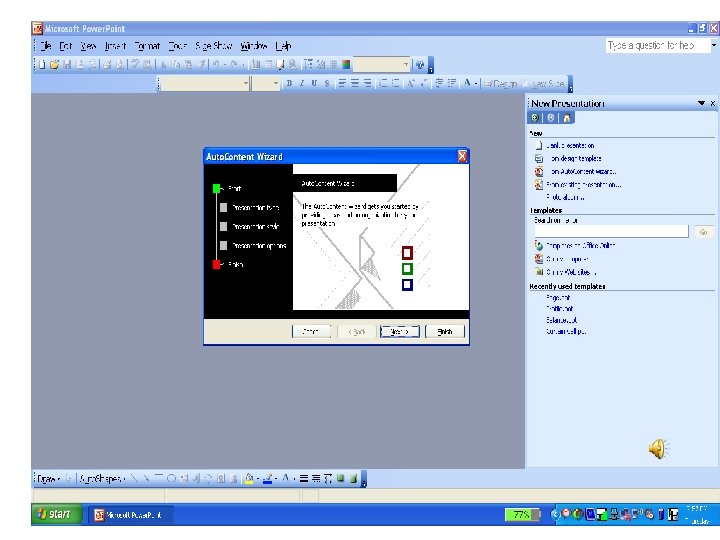720x540 pixels.
Task: Open the File menu
Action: coord(45,45)
